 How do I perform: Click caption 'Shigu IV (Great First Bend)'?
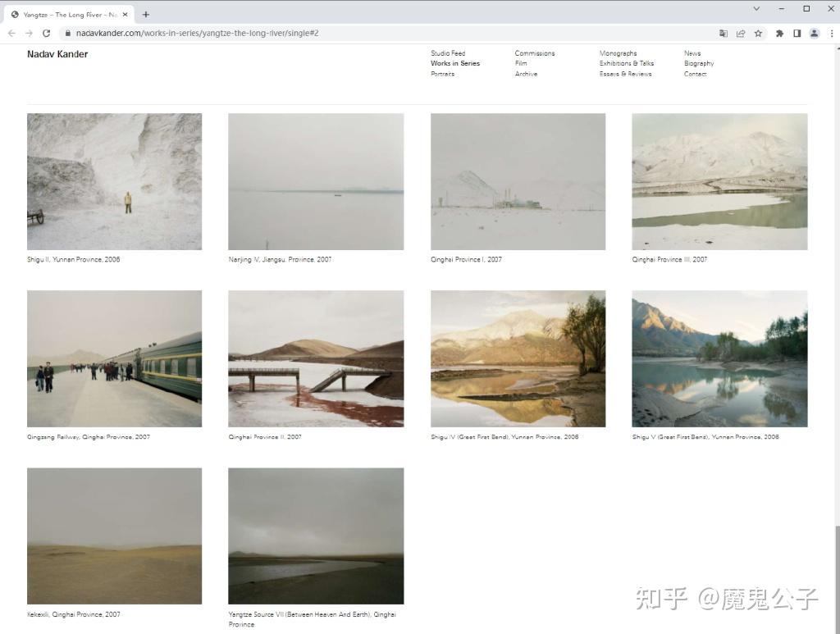(x=470, y=437)
